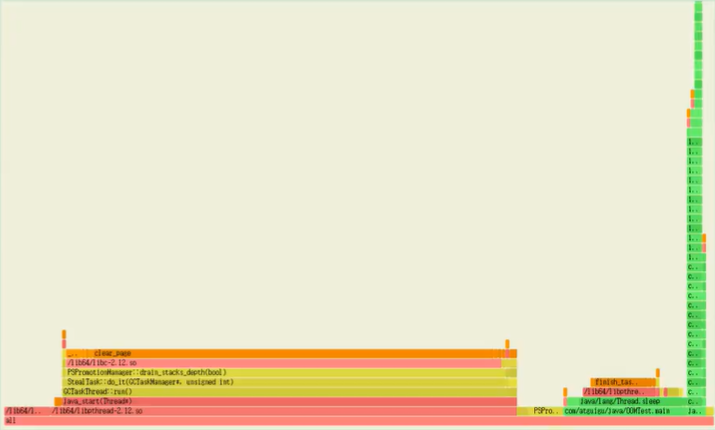Click the topmost green frame of tall stack
Screen dimensions: 715x430
[x=698, y=6]
